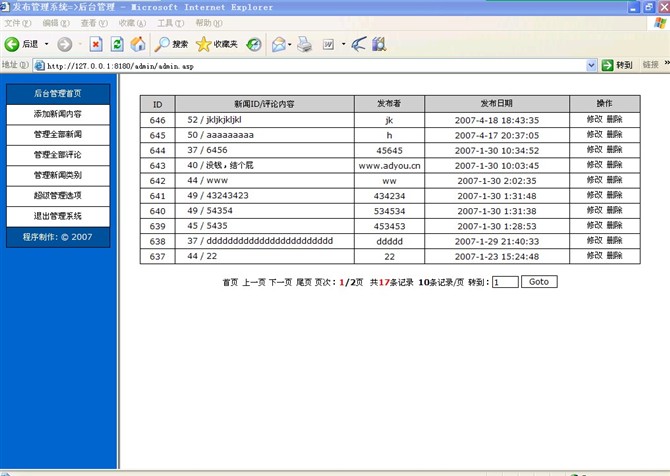
Task: Open the 编辑 (Edit) menu
Action: point(56,23)
